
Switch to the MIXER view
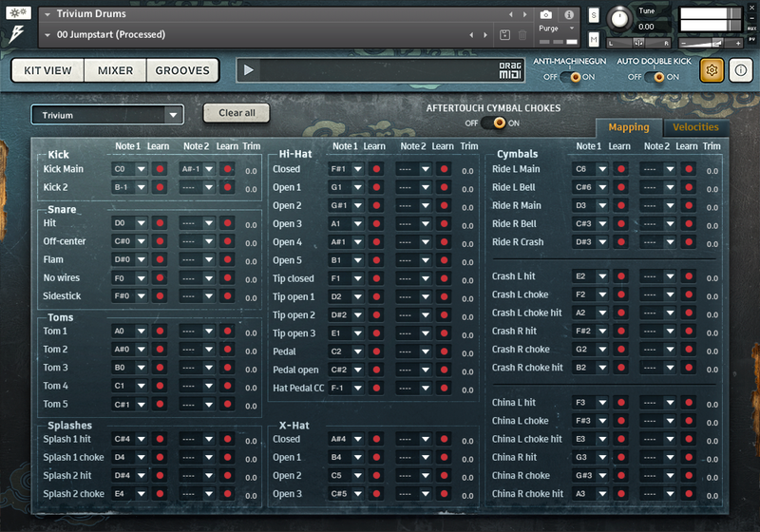point(115,70)
